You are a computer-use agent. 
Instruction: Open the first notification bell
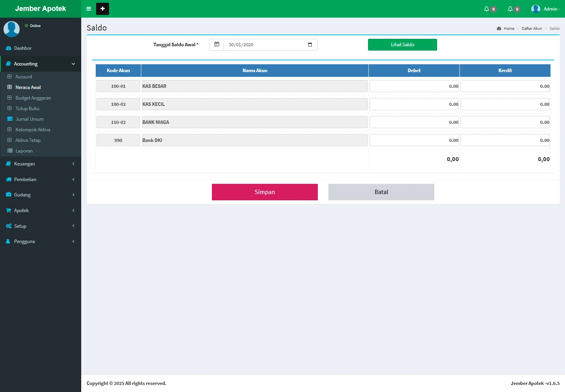(487, 9)
